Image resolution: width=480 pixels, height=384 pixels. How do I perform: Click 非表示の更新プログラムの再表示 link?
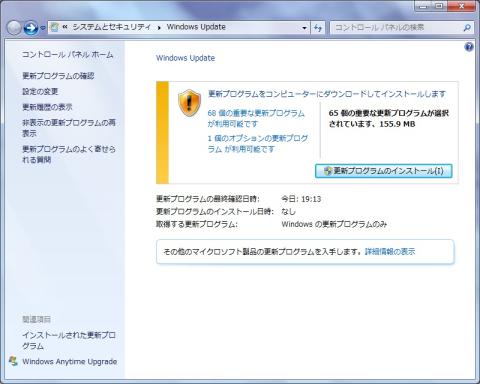[69, 128]
